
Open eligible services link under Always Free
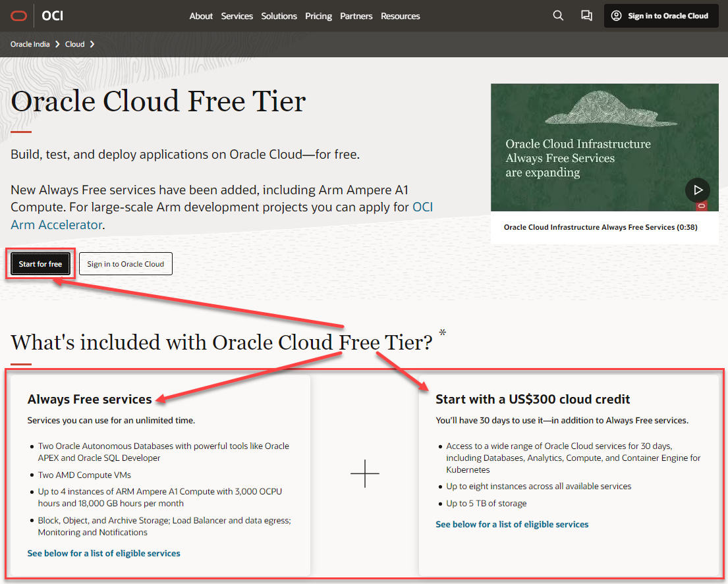click(103, 554)
